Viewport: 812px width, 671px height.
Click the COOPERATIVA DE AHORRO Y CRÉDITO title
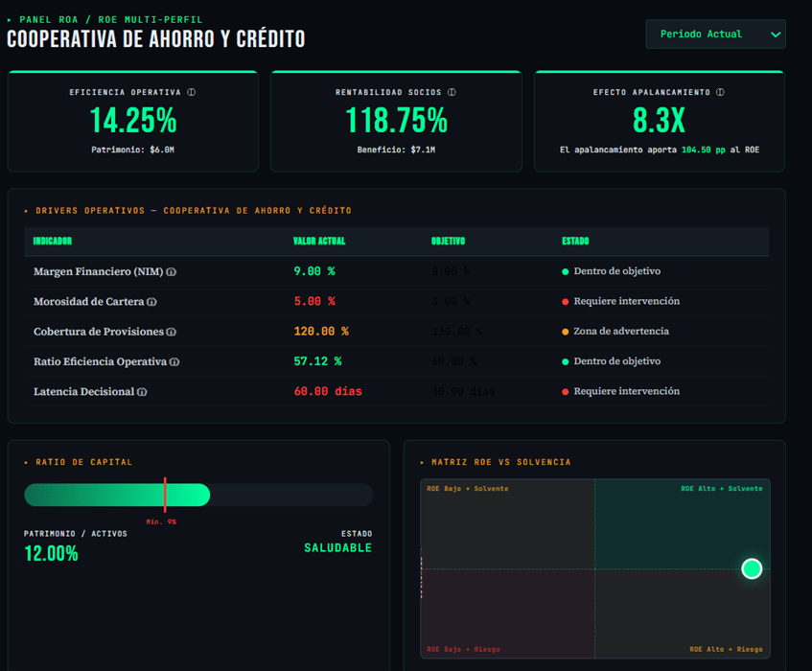[156, 39]
